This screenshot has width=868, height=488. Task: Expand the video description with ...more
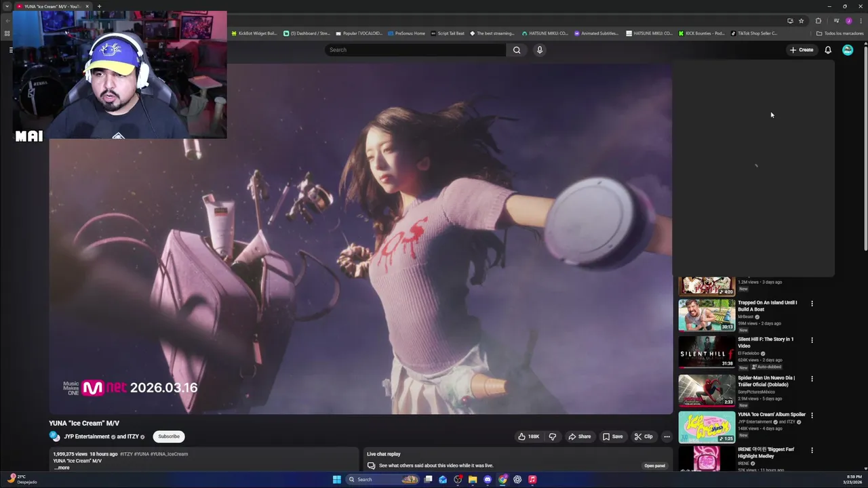tap(62, 468)
